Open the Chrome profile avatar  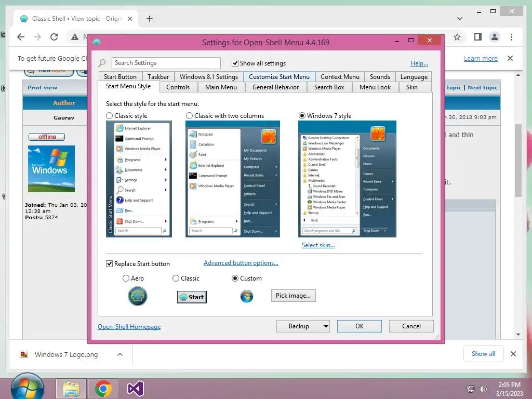pos(495,37)
